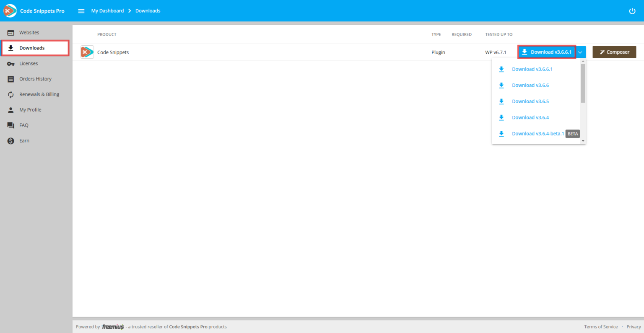Screen dimensions: 644x333
Task: Click the scrollbar down arrow in version list
Action: 583,141
